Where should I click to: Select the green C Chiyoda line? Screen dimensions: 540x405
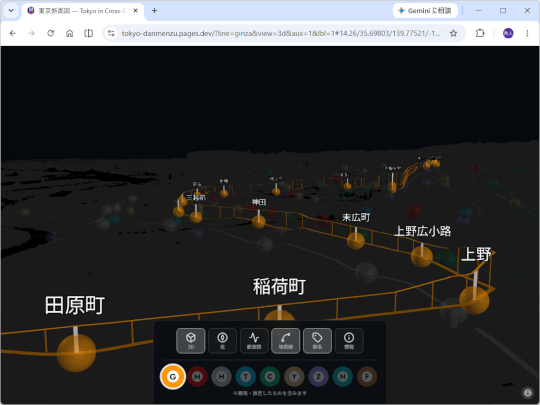pos(270,376)
